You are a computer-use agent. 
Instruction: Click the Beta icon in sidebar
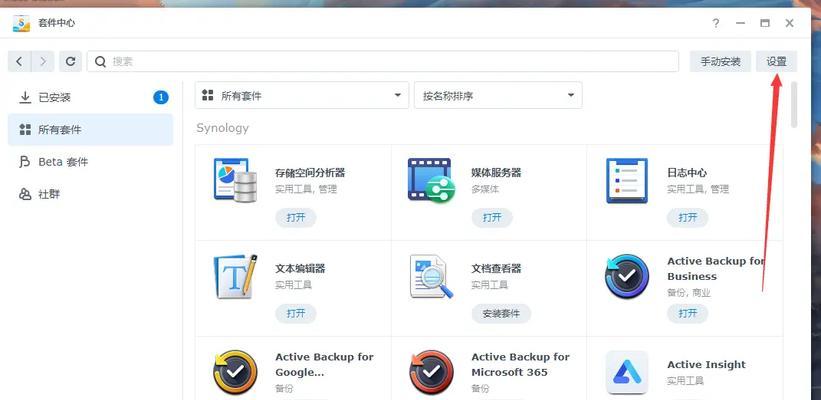click(x=25, y=162)
